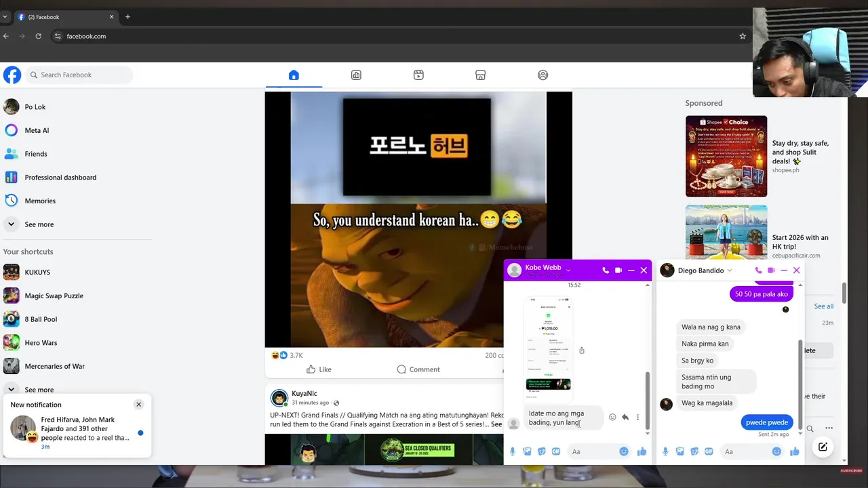Click KuyaNic profile picture
Viewport: 868px width, 488px height.
point(279,398)
